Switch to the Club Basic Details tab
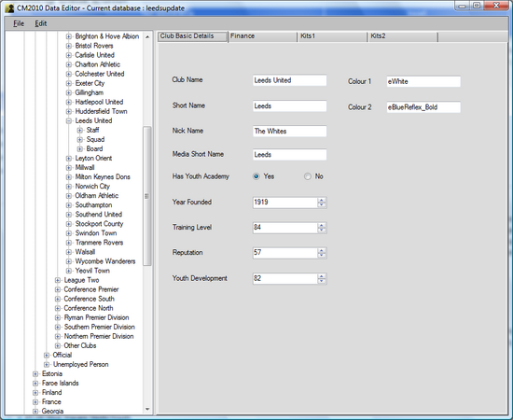 [192, 36]
